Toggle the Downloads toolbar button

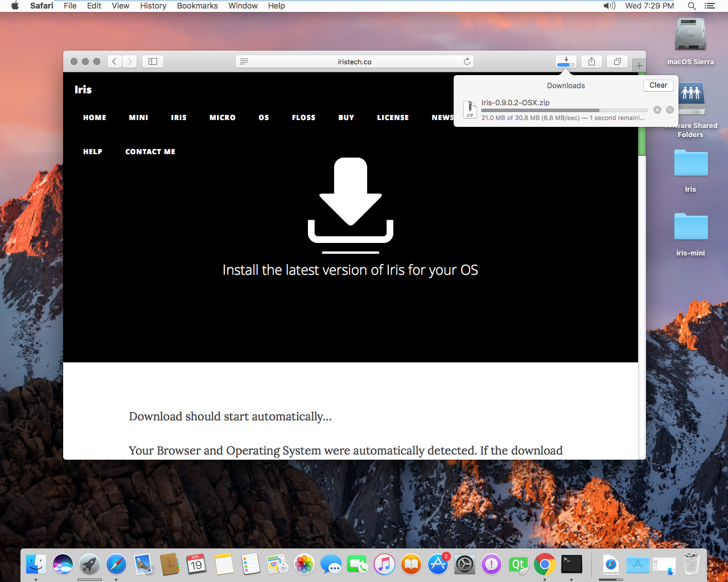point(566,61)
